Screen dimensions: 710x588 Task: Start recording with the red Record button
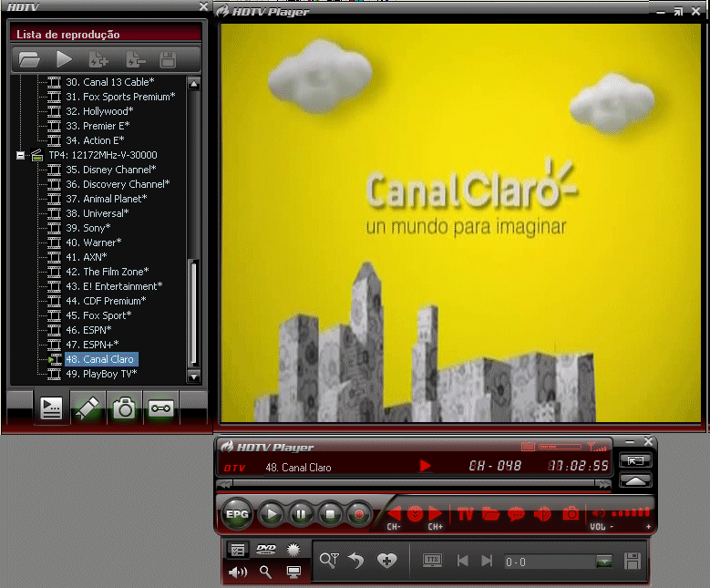pos(359,514)
